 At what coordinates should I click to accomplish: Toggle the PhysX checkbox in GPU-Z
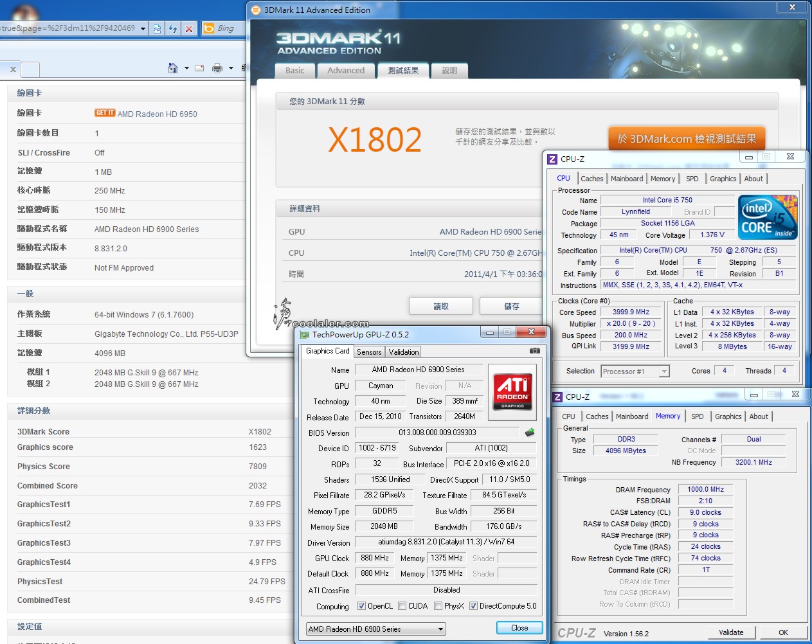point(438,605)
